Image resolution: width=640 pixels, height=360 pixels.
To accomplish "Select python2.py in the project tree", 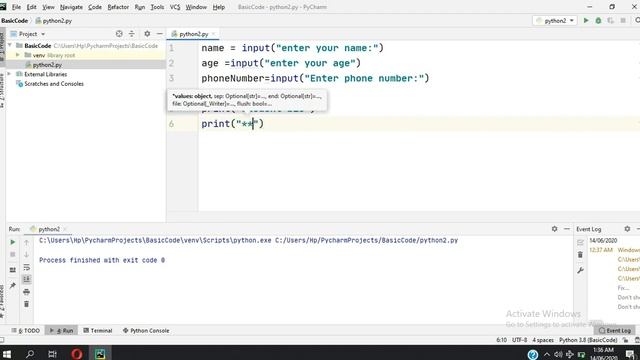I will [x=47, y=65].
